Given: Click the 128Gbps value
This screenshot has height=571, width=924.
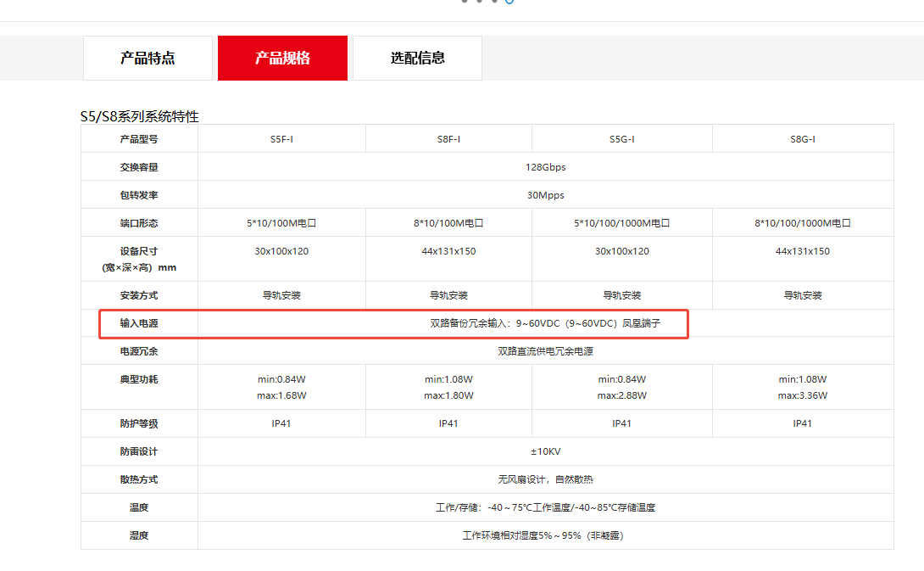Looking at the screenshot, I should 546,167.
